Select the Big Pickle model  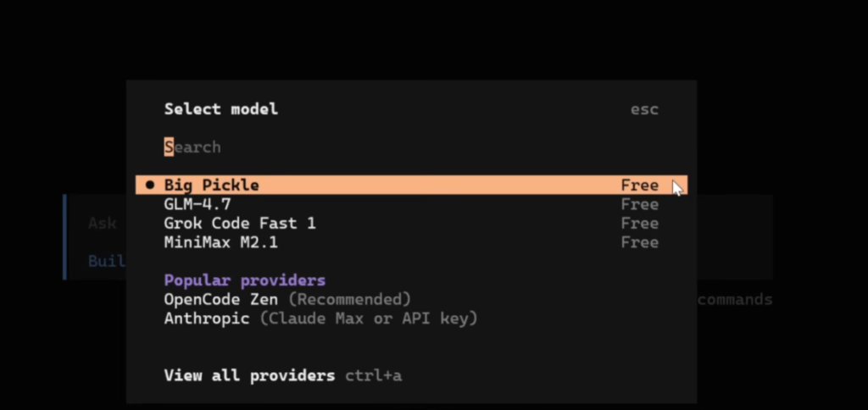212,186
